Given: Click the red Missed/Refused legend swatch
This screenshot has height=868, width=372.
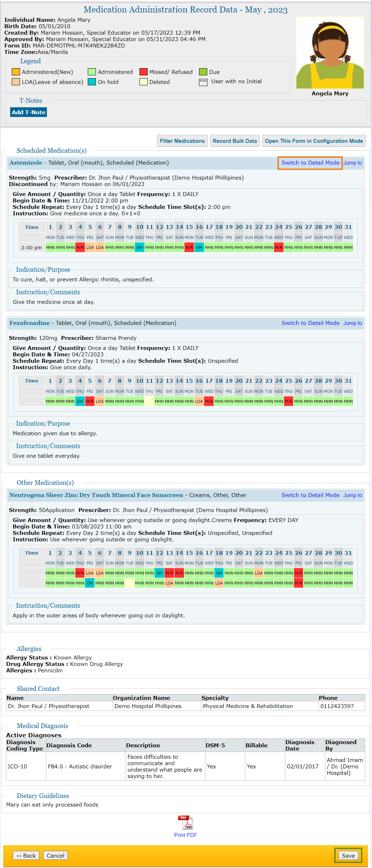Looking at the screenshot, I should [x=143, y=72].
